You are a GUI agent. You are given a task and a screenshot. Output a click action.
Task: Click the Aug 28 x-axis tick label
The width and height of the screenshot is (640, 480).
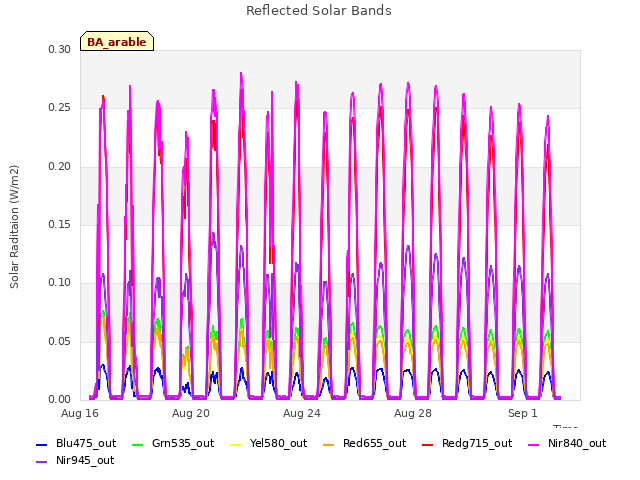pyautogui.click(x=413, y=413)
